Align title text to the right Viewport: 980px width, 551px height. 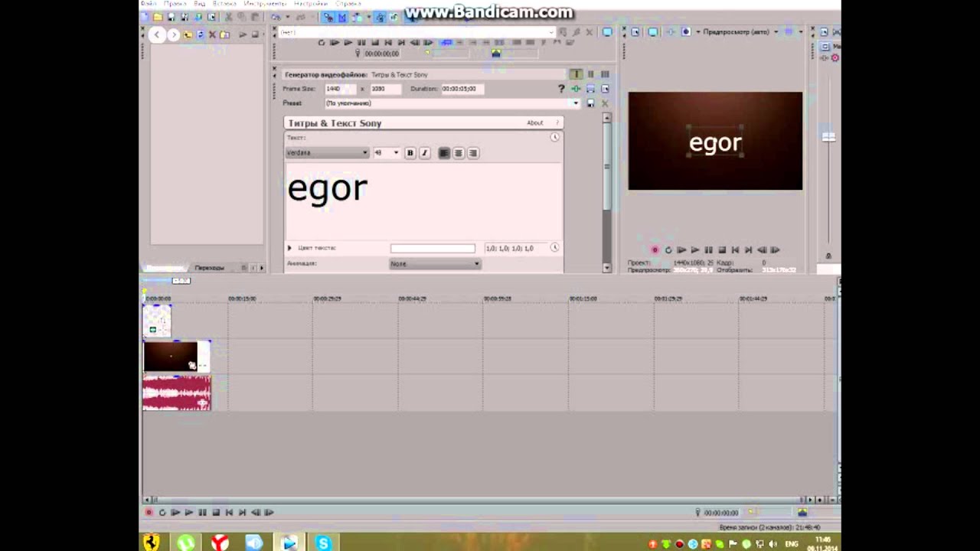click(x=473, y=153)
